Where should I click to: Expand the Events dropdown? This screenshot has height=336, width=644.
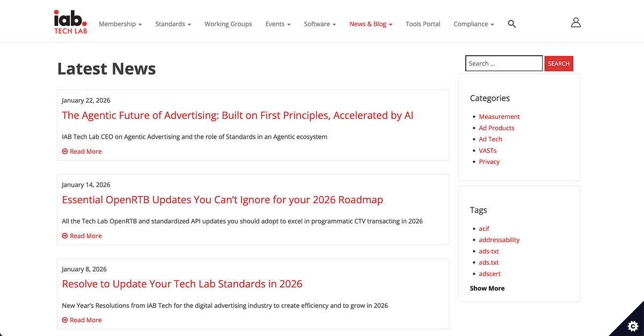277,24
